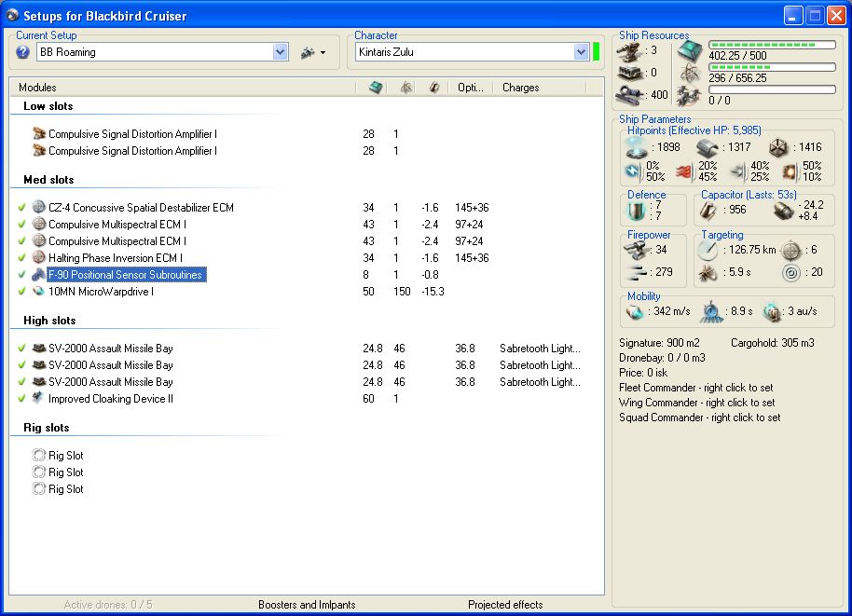Screen dimensions: 852x616
Task: Click the third SV-2000 Assault Missile Bay icon
Action: (x=38, y=381)
